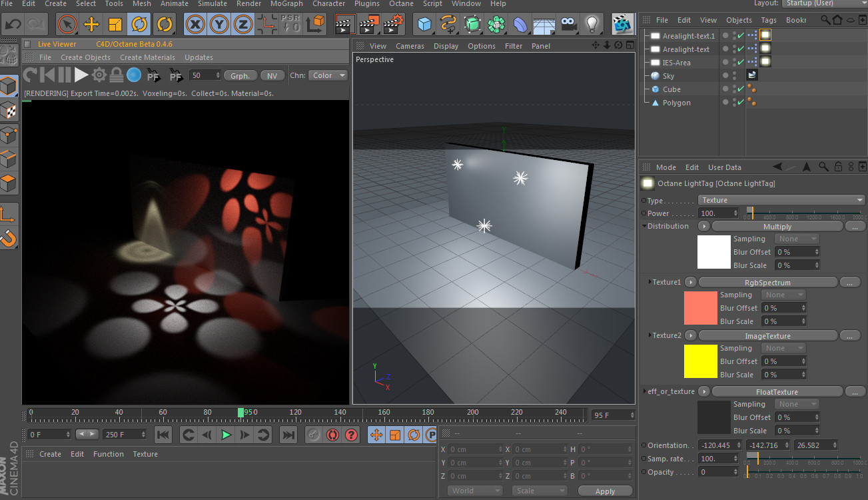Toggle visibility dots for Sky object
The image size is (868, 500).
pyautogui.click(x=734, y=76)
